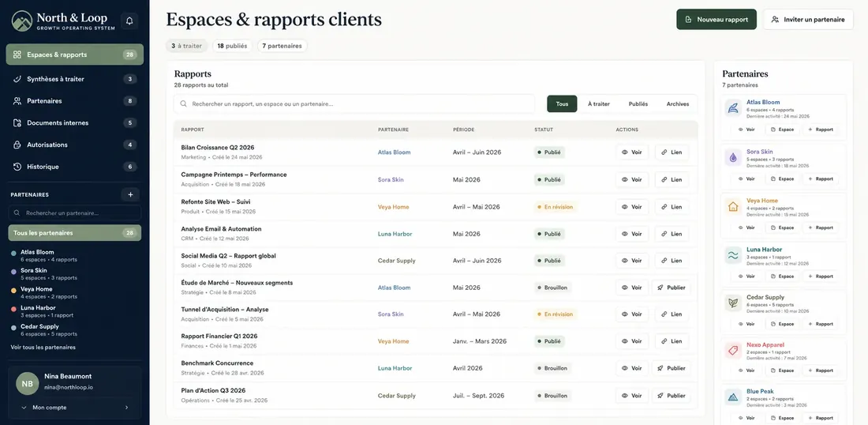
Task: Click Lien for Analyse Email & Automation
Action: [672, 234]
